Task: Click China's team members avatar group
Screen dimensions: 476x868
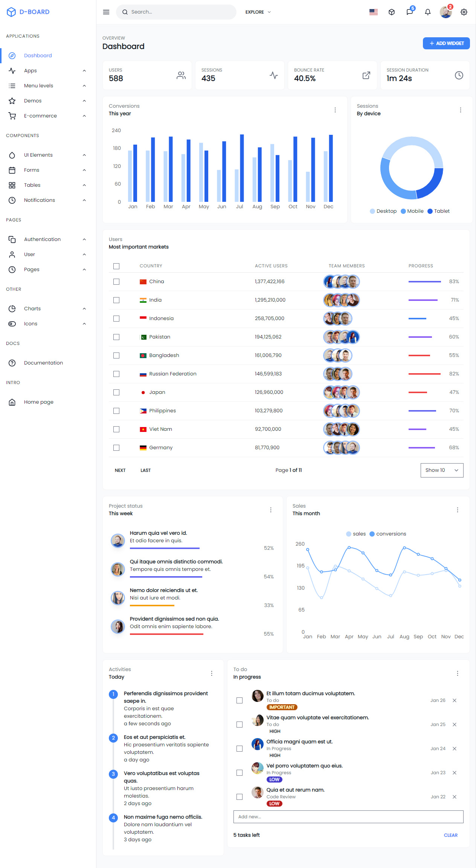Action: [342, 282]
